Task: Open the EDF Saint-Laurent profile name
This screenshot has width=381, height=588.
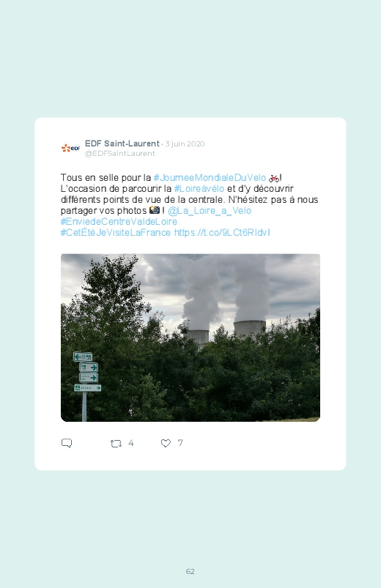Action: click(x=122, y=144)
